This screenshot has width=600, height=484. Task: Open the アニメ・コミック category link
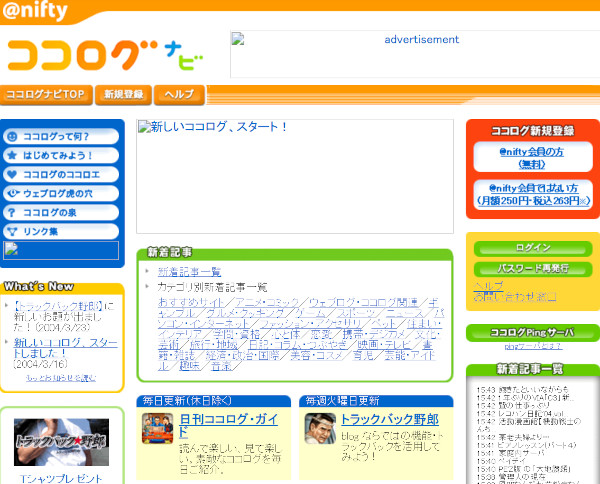[x=267, y=302]
